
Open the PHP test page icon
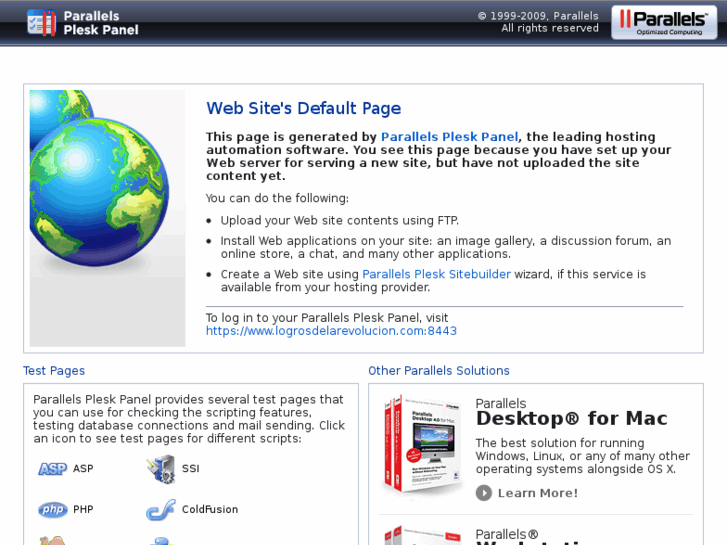click(52, 510)
